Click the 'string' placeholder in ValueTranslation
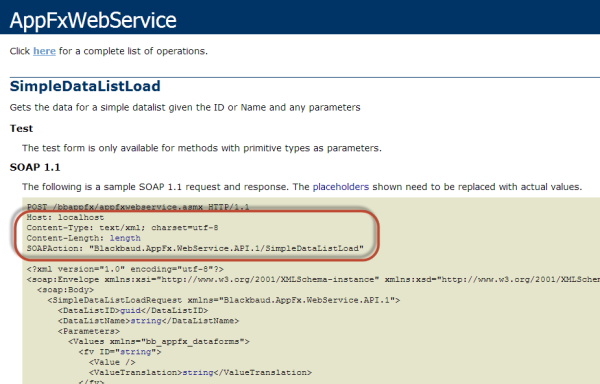The width and height of the screenshot is (600, 384). click(x=198, y=373)
